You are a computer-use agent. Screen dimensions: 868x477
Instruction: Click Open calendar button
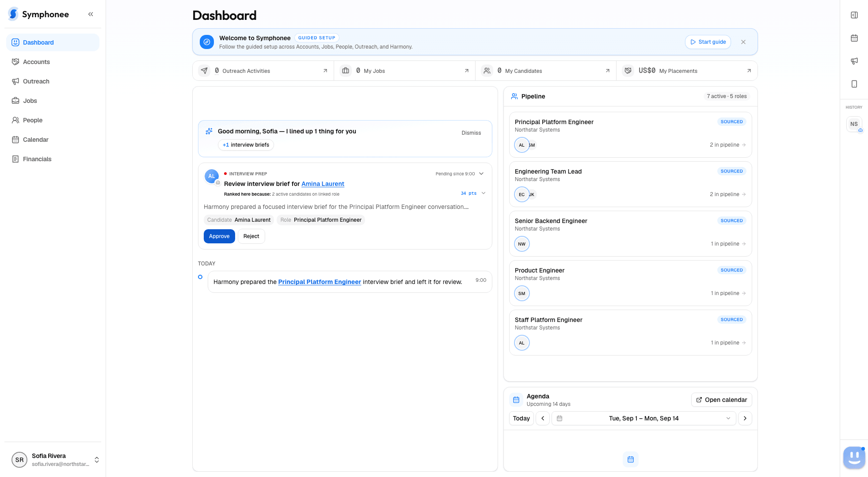pos(721,400)
